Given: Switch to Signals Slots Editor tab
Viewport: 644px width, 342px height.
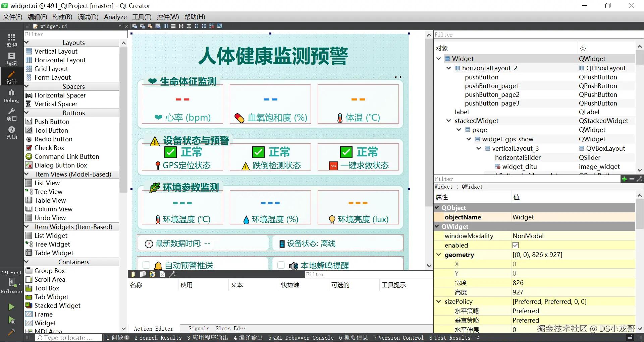Looking at the screenshot, I should (217, 328).
